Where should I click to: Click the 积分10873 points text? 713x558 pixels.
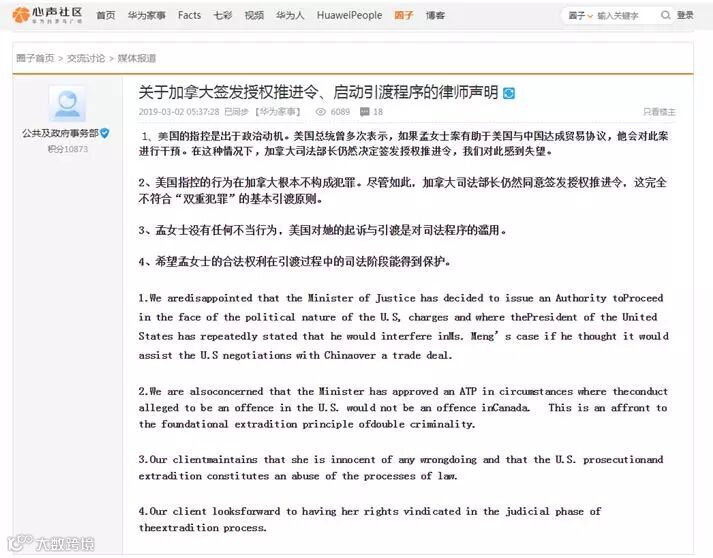point(68,149)
